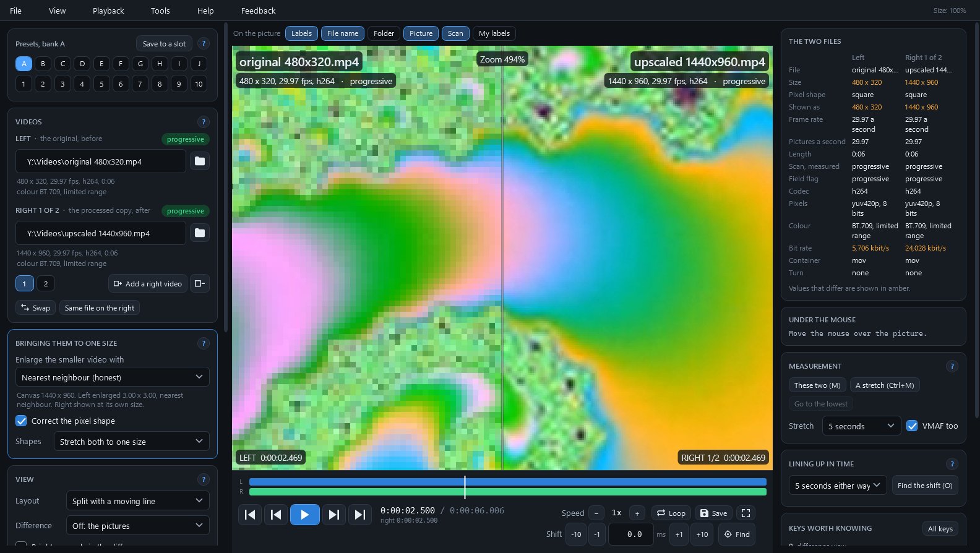Step back one frame
This screenshot has height=553, width=980.
[276, 515]
